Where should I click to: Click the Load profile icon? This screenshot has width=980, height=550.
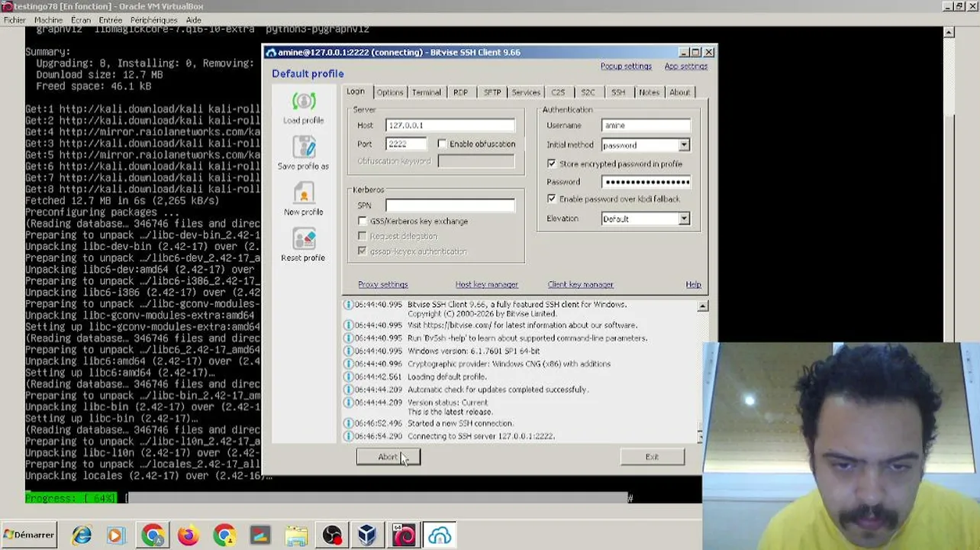click(304, 101)
